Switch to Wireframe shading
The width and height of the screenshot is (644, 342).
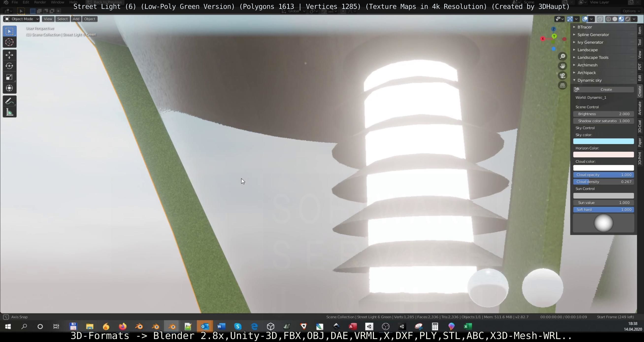click(x=609, y=19)
